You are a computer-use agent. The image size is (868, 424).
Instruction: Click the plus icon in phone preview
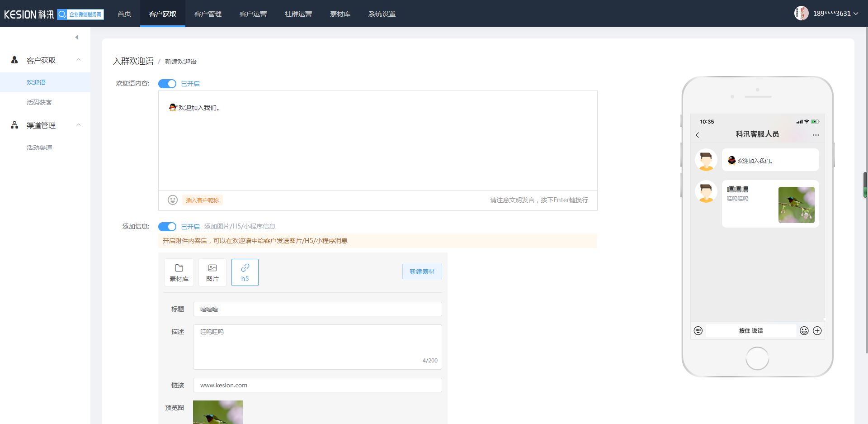coord(817,331)
